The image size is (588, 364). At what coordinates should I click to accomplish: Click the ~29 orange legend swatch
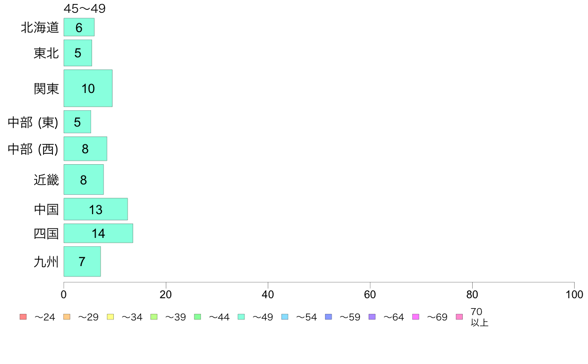[x=67, y=317]
